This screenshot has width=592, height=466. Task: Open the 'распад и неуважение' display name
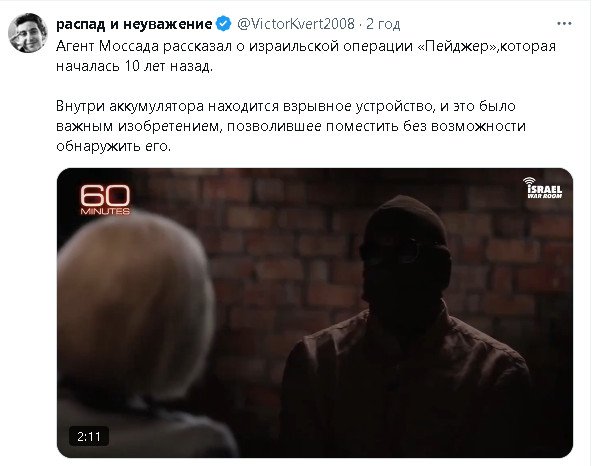pos(134,24)
